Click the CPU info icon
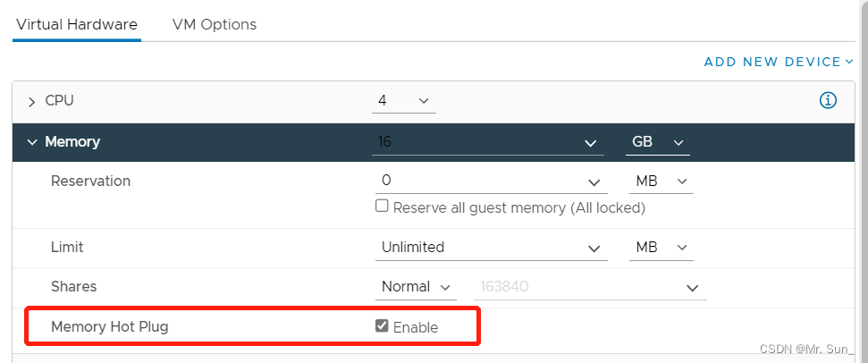This screenshot has height=363, width=868. coord(828,100)
